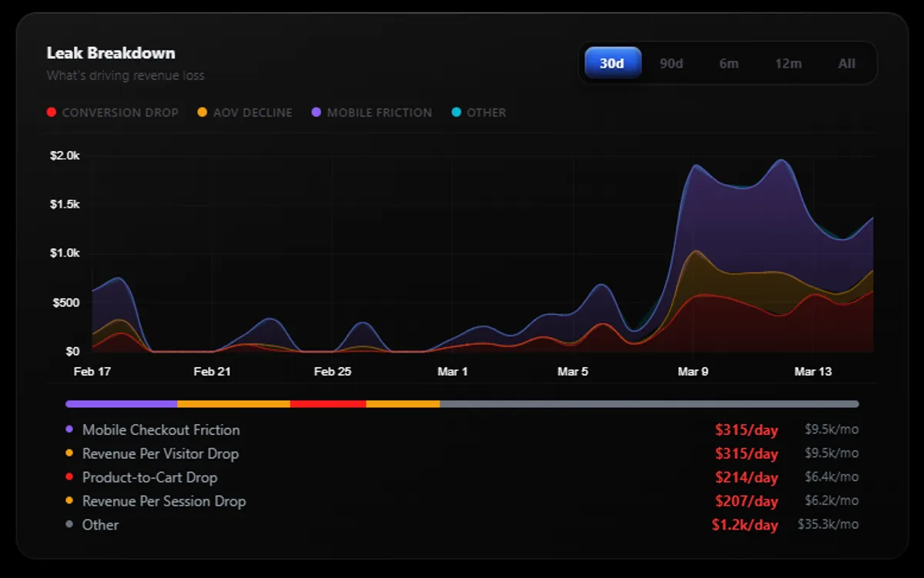Switch to the 12m tab
This screenshot has height=578, width=924.
coord(788,64)
